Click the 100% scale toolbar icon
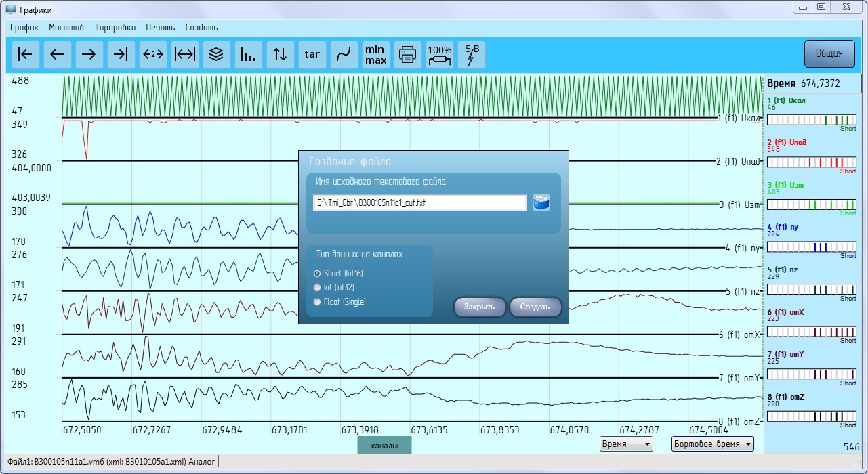The width and height of the screenshot is (868, 474). 440,55
